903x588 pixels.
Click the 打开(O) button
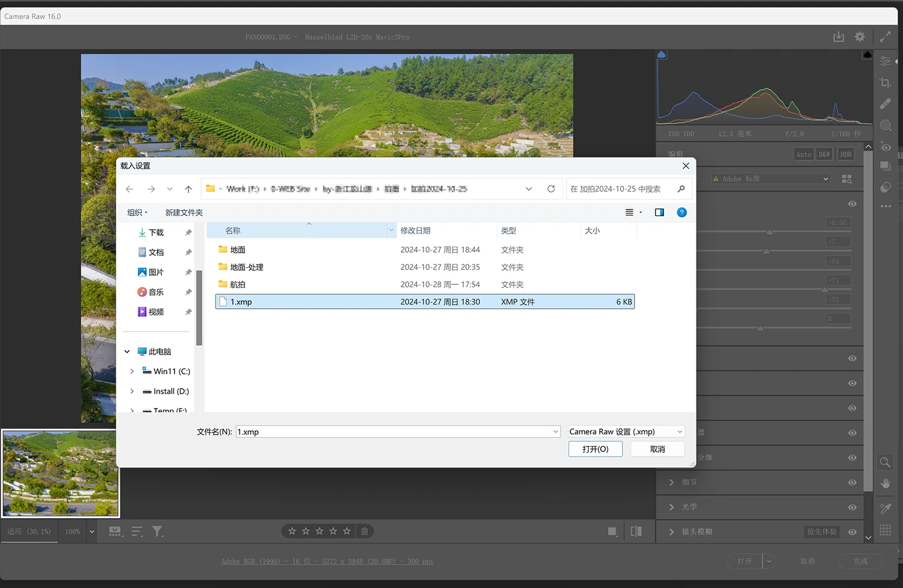click(595, 449)
